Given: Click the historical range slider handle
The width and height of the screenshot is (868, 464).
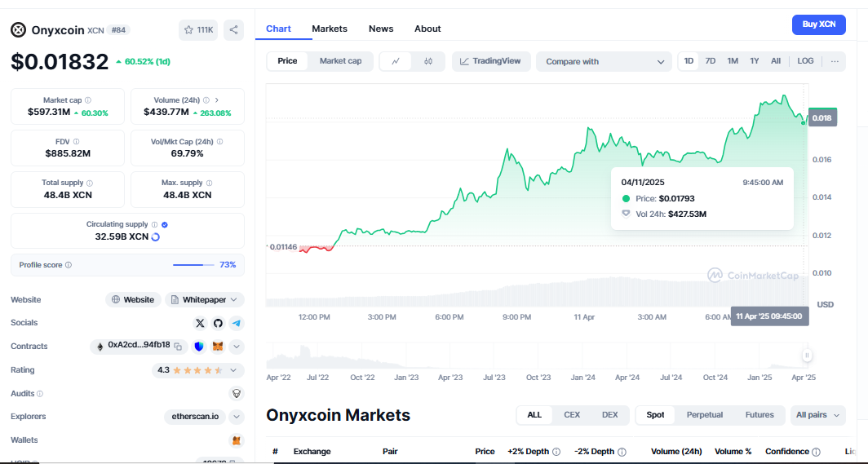Looking at the screenshot, I should tap(807, 356).
